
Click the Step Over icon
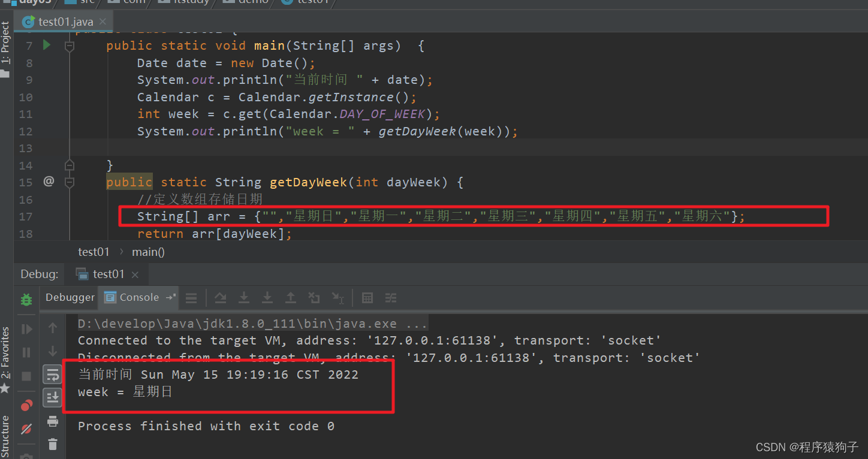pyautogui.click(x=221, y=298)
